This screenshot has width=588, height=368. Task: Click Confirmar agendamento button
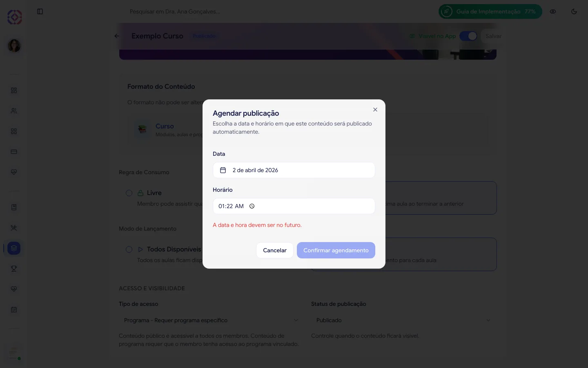click(x=336, y=250)
